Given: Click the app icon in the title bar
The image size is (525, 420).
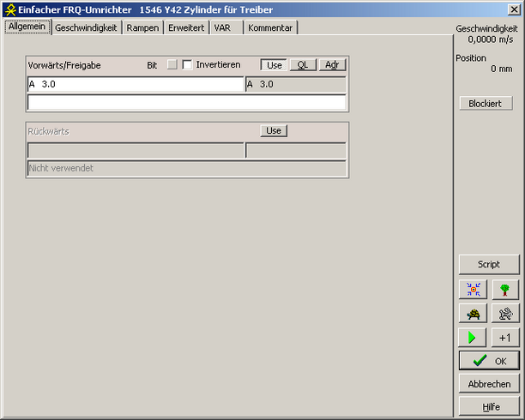Looking at the screenshot, I should coord(9,9).
